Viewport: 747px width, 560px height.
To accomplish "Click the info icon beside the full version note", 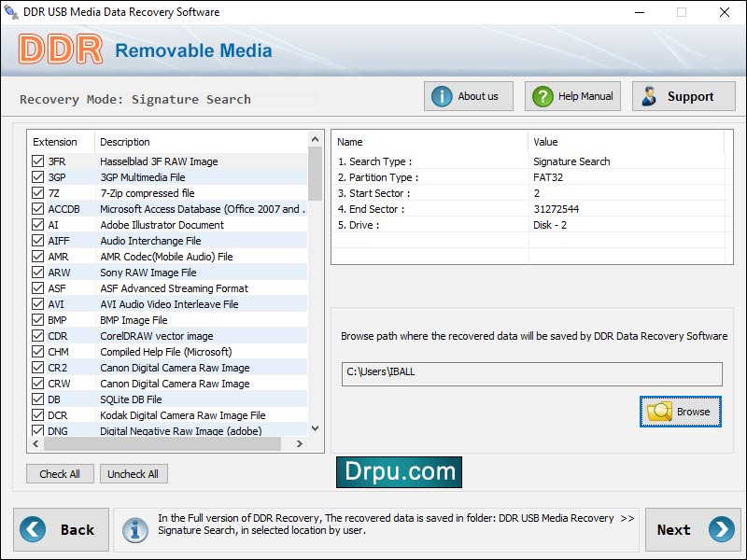I will point(136,529).
